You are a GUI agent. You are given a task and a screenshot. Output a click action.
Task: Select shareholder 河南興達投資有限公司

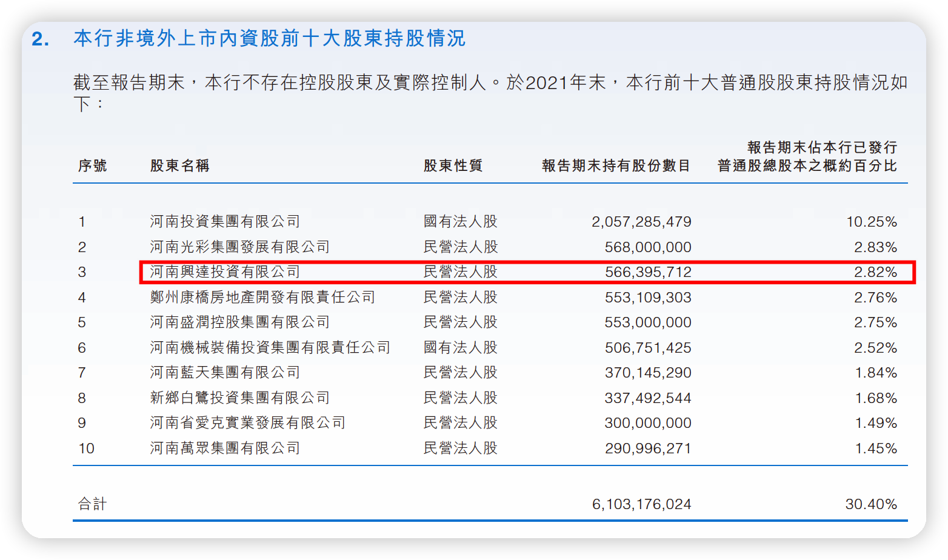coord(225,272)
